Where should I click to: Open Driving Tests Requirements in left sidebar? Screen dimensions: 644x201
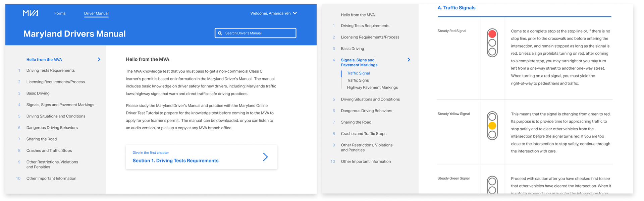tap(51, 70)
